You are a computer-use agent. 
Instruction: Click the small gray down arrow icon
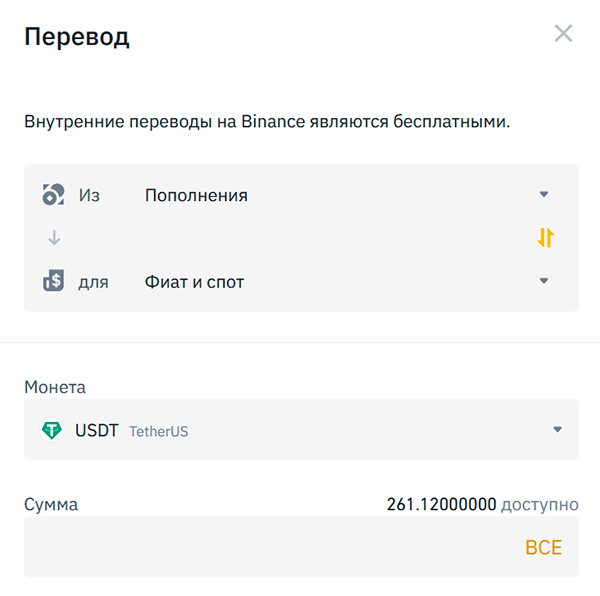point(54,238)
